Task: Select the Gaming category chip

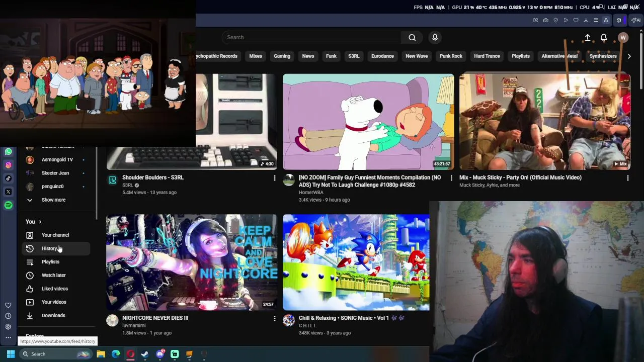Action: click(x=282, y=56)
